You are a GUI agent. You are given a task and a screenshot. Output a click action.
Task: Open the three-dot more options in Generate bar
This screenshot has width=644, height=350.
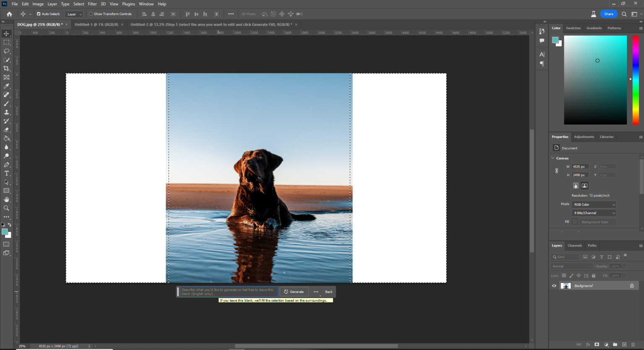click(316, 292)
